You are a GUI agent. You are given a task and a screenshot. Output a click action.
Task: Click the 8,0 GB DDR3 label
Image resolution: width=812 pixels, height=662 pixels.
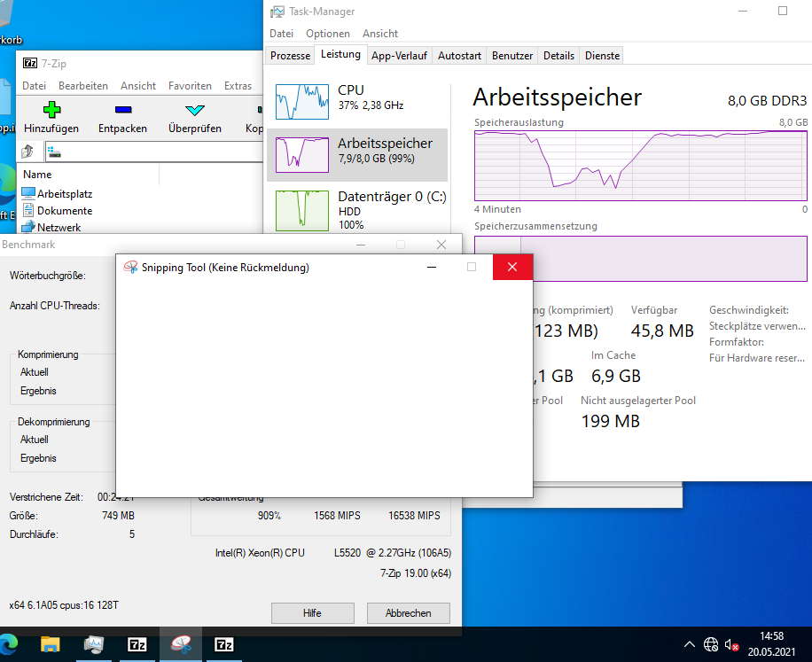point(767,100)
